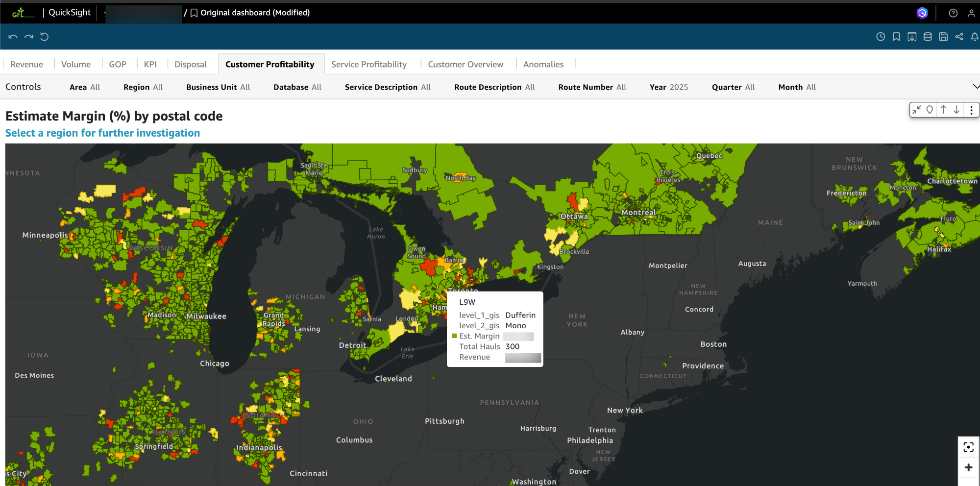Zoom in on the map with plus button
Image resolution: width=980 pixels, height=486 pixels.
968,467
